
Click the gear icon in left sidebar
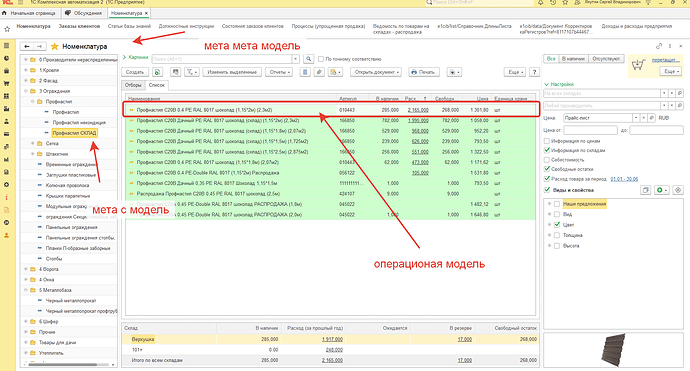(7, 185)
